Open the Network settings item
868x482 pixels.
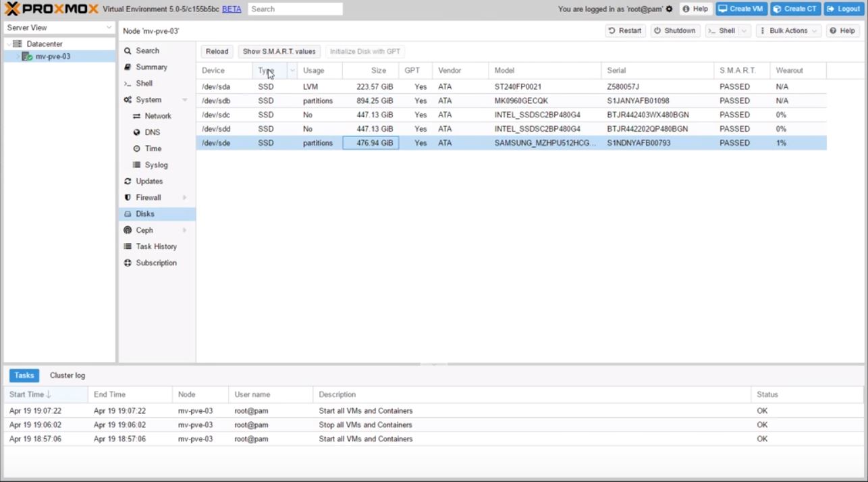click(157, 116)
